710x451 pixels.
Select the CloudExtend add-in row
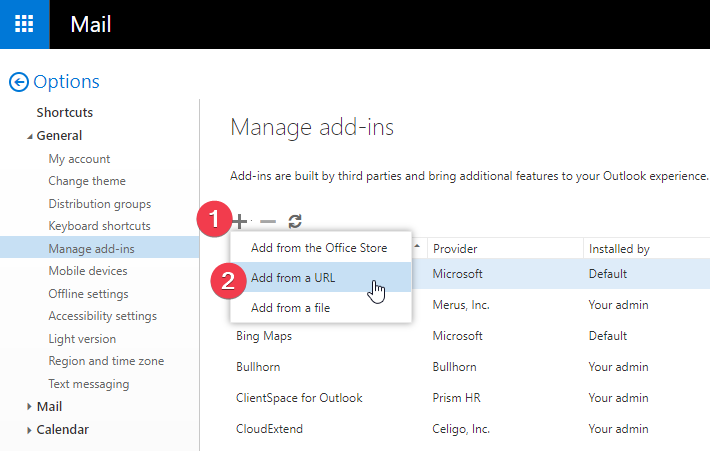click(x=269, y=429)
